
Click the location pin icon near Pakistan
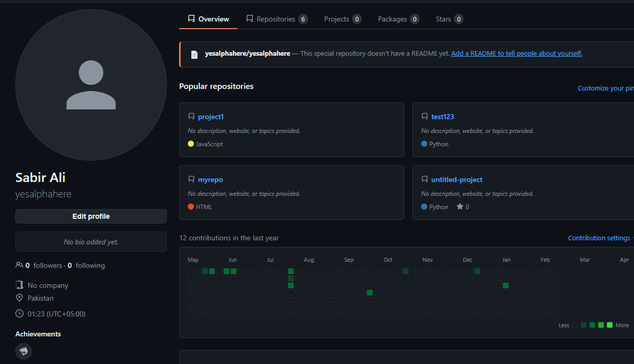19,298
